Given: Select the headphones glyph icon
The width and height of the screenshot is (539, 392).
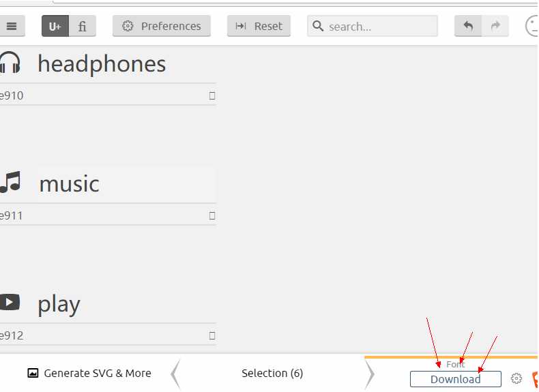Looking at the screenshot, I should point(10,63).
